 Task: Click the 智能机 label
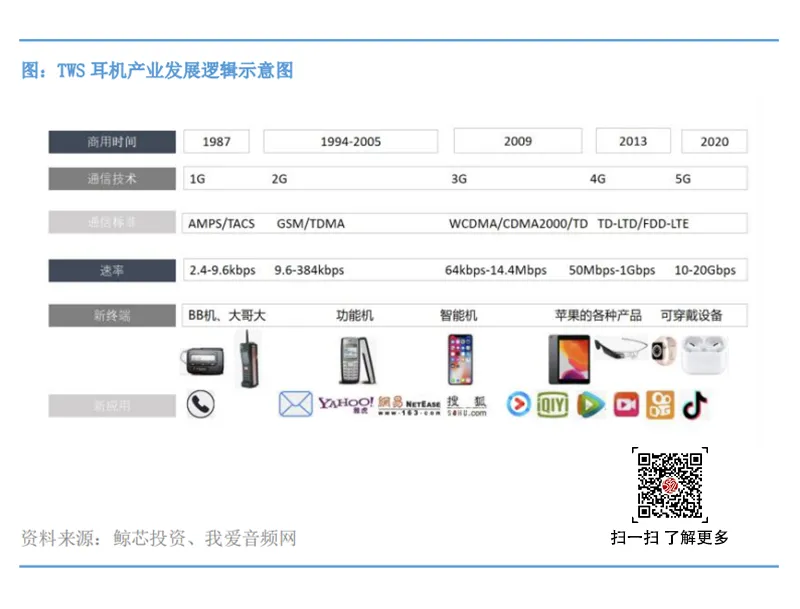459,315
